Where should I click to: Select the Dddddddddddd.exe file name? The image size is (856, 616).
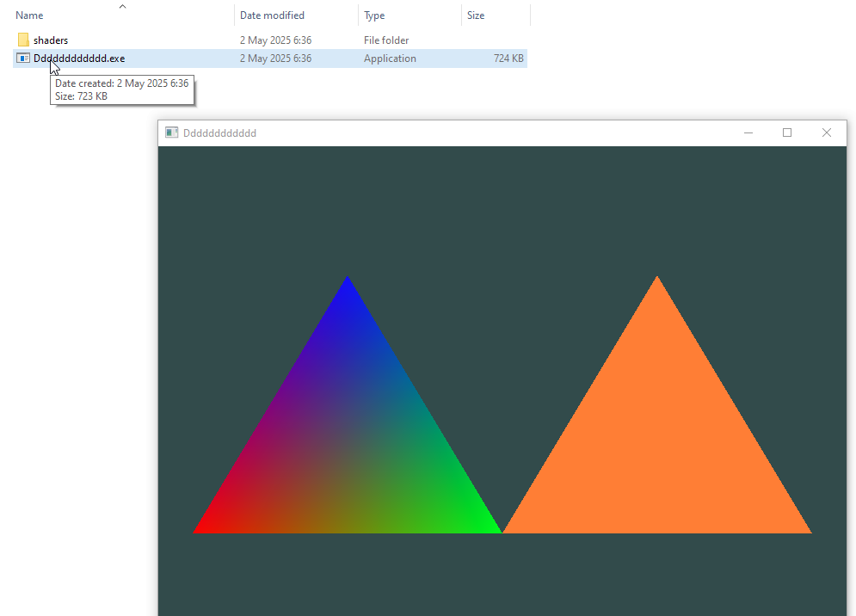(x=79, y=59)
